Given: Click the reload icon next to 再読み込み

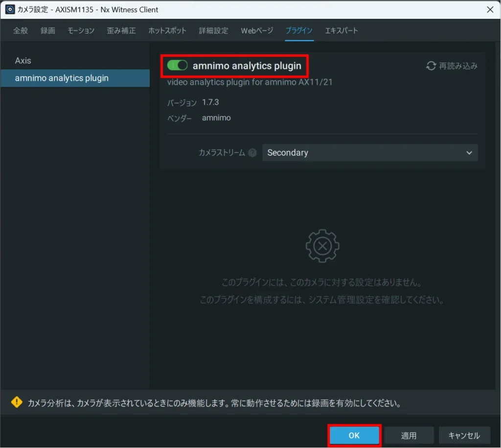Looking at the screenshot, I should [431, 66].
